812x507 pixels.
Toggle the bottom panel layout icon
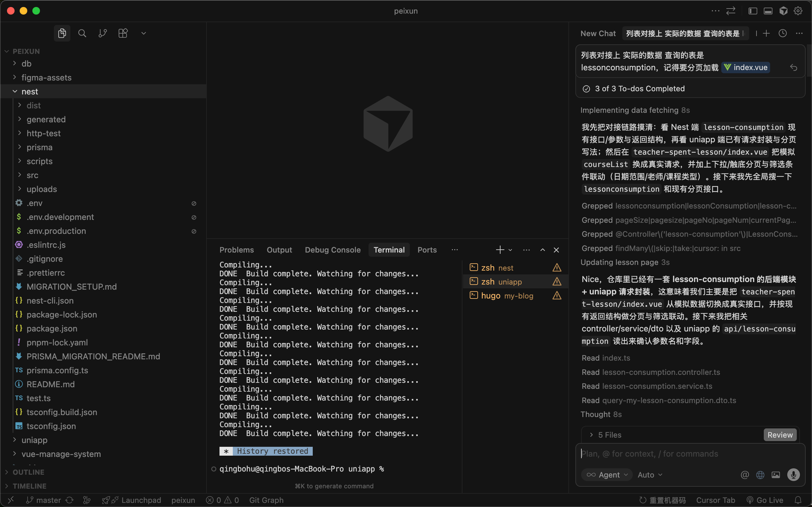768,11
